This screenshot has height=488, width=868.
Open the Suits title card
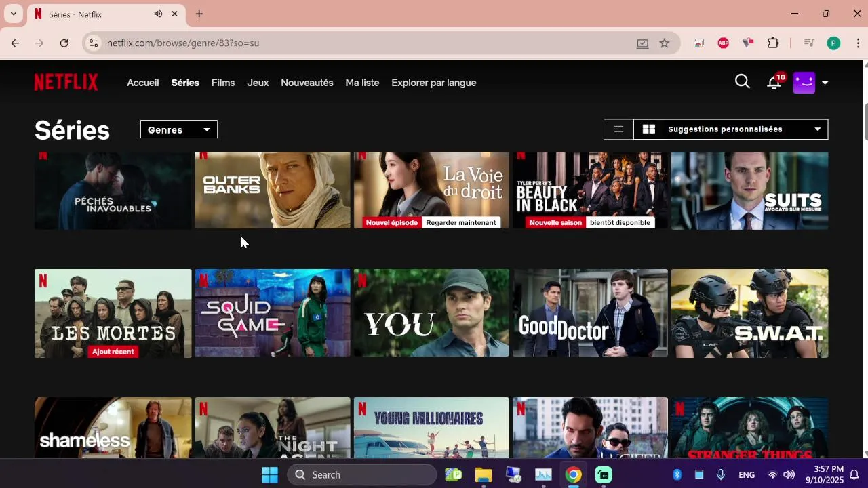[749, 190]
